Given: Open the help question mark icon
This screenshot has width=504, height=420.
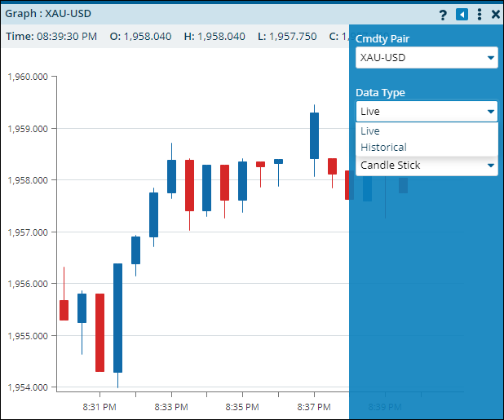Looking at the screenshot, I should (x=443, y=15).
